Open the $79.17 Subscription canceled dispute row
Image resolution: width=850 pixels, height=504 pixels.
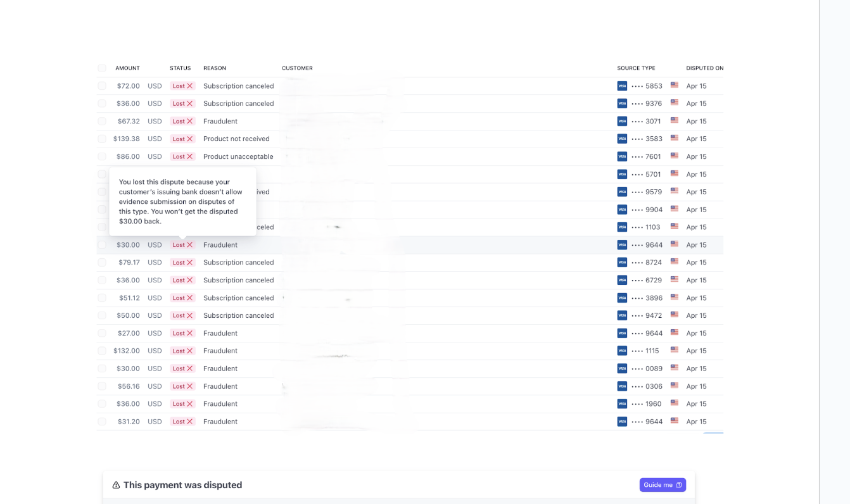point(238,263)
